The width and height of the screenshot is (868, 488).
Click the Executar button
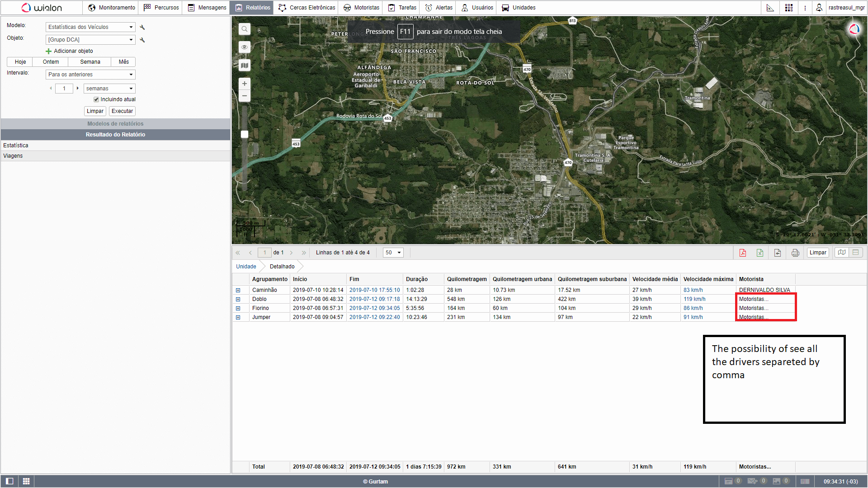pos(122,111)
